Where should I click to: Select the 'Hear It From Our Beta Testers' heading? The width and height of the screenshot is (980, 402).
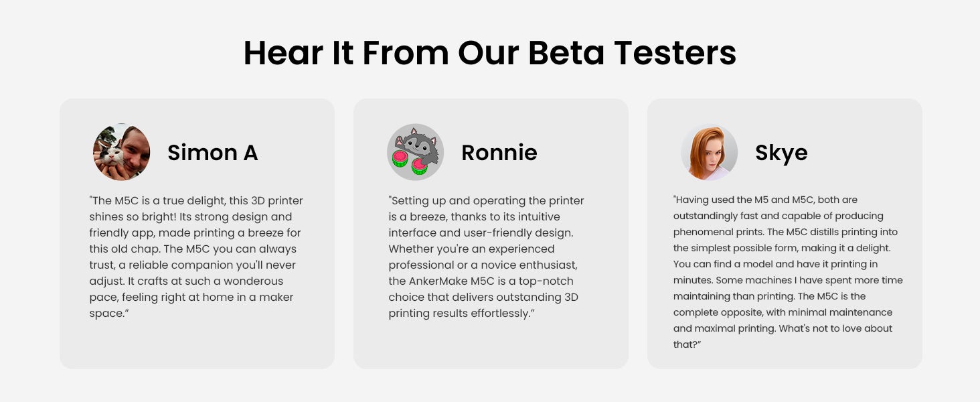(x=489, y=53)
